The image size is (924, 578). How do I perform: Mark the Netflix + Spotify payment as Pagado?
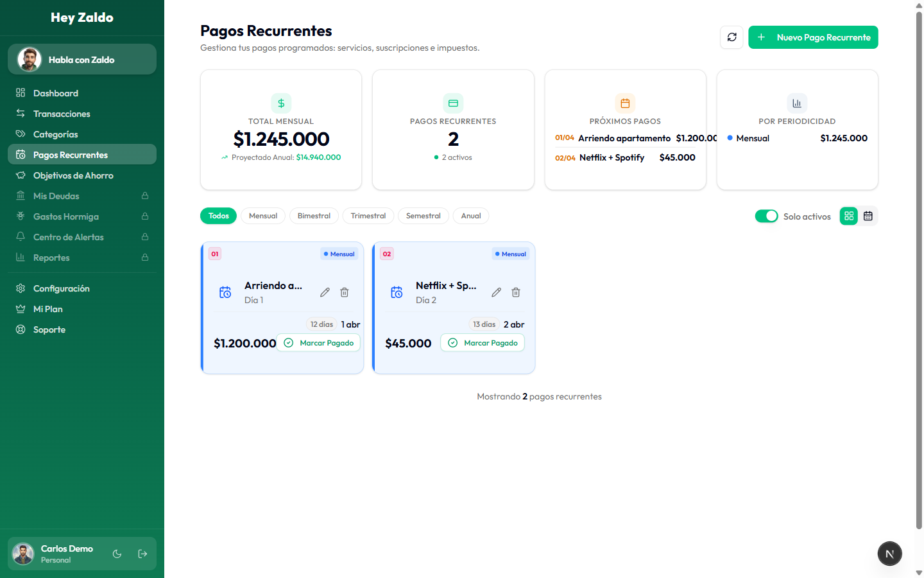(483, 343)
